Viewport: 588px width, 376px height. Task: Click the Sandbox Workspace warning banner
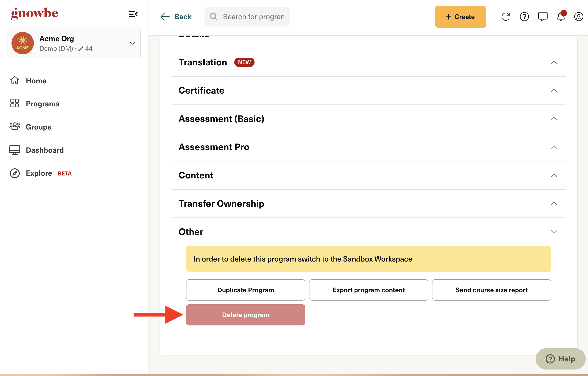tap(369, 259)
